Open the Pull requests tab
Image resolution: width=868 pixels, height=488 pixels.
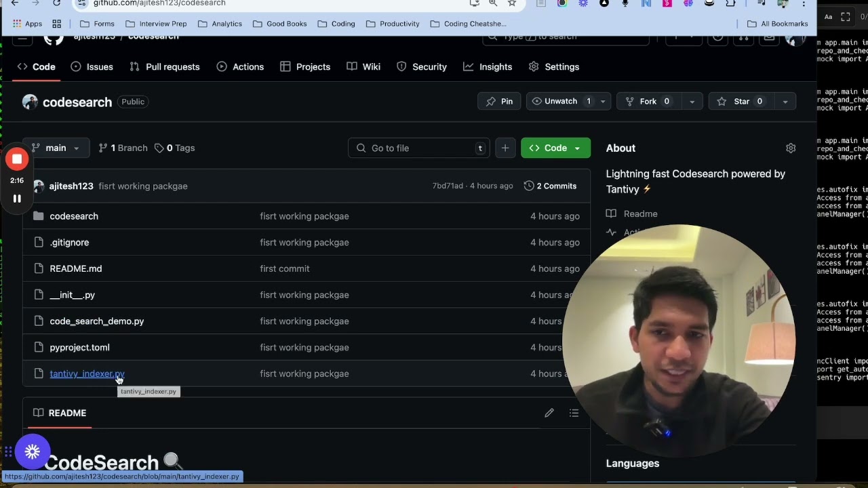165,66
